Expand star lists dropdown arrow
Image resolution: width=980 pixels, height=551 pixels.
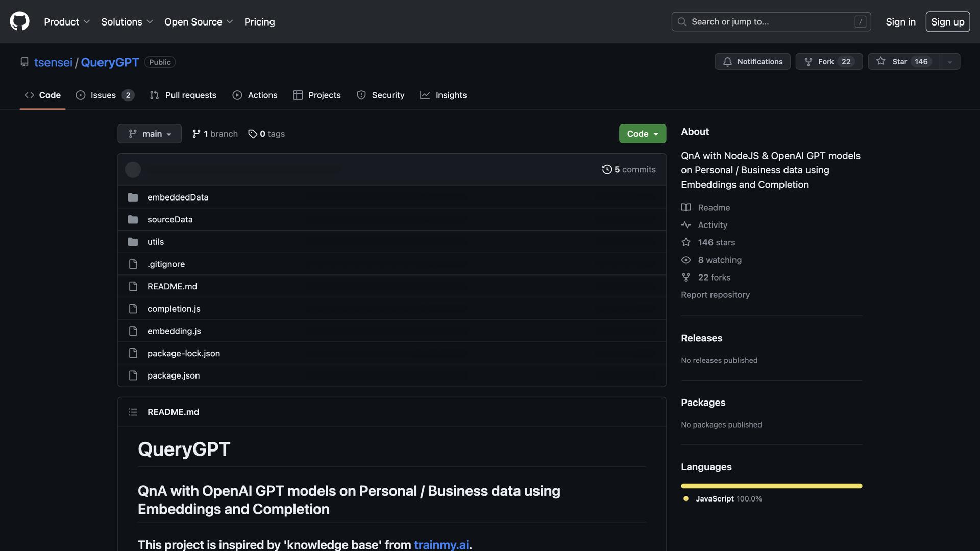[x=950, y=62]
